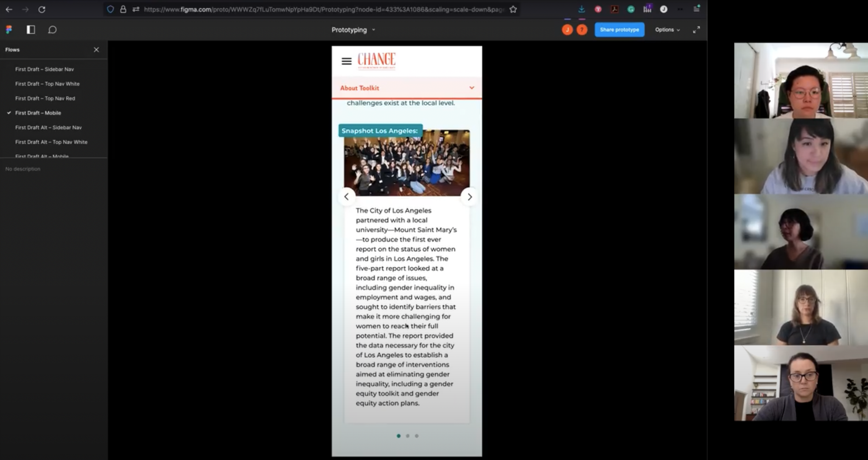Close the Flows panel
This screenshot has height=460, width=868.
click(x=96, y=50)
